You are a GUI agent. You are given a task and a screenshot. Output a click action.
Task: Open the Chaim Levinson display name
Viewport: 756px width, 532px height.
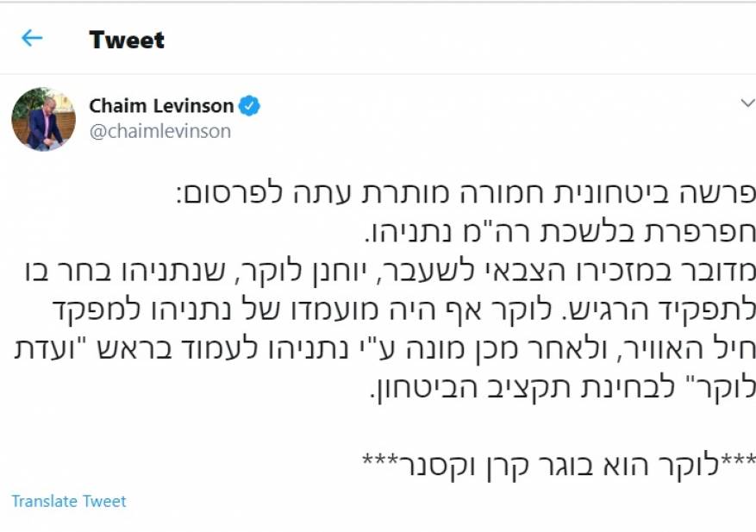click(161, 106)
